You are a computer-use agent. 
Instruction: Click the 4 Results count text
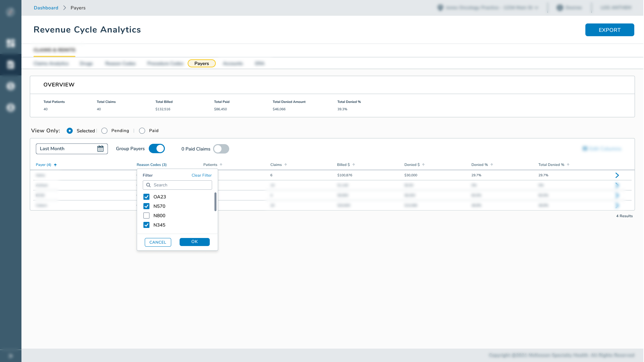click(625, 216)
